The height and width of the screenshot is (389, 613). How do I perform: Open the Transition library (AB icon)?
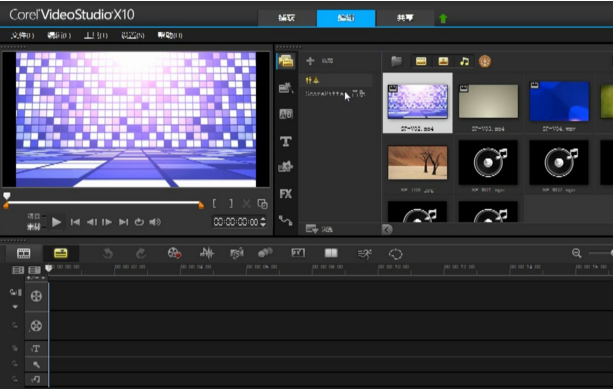pyautogui.click(x=286, y=114)
